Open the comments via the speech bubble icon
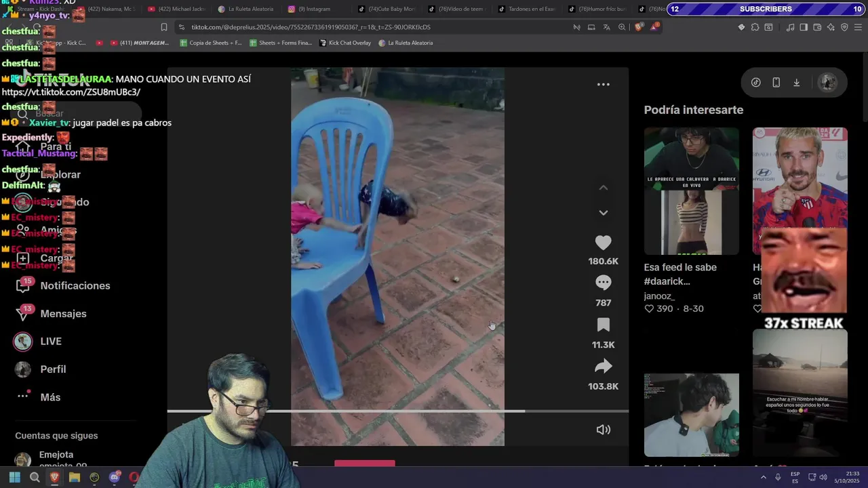Screen dimensions: 868x488 tap(603, 283)
